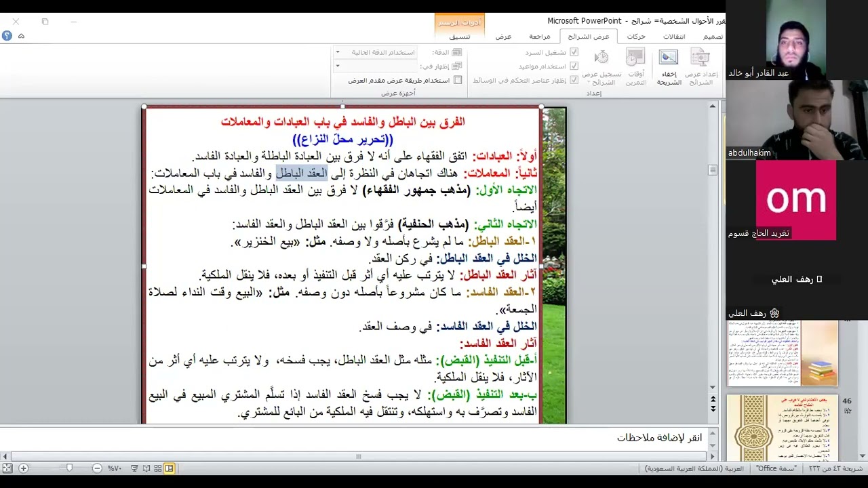Click Previous Slide double-arrow under vertical scrollbar

point(713,400)
